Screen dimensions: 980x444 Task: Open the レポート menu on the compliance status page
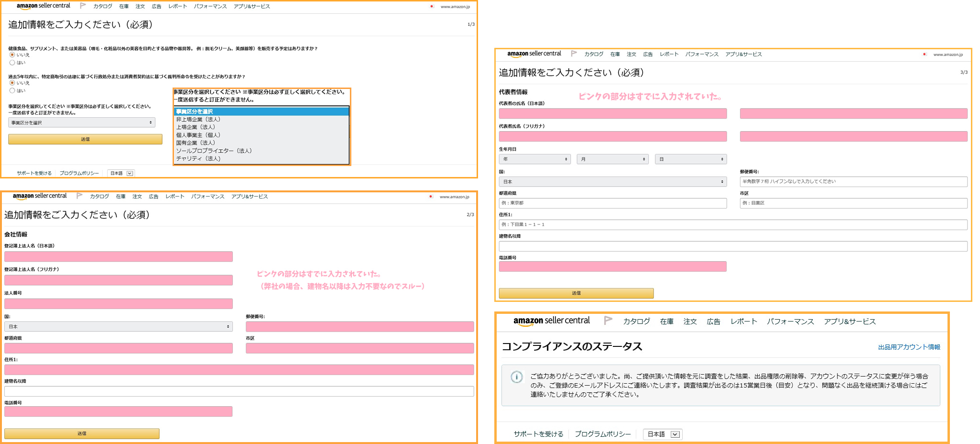tap(744, 322)
